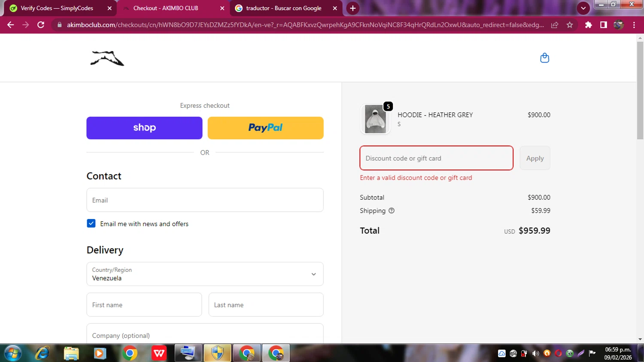Click the Email input field
The image size is (644, 362).
205,200
